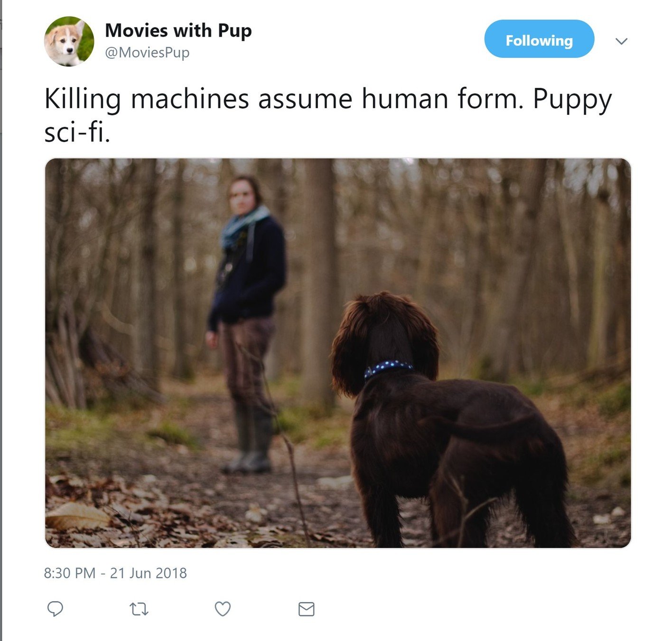This screenshot has width=672, height=641.
Task: Open the tweet timestamp 8:30 PM
Action: pos(70,573)
